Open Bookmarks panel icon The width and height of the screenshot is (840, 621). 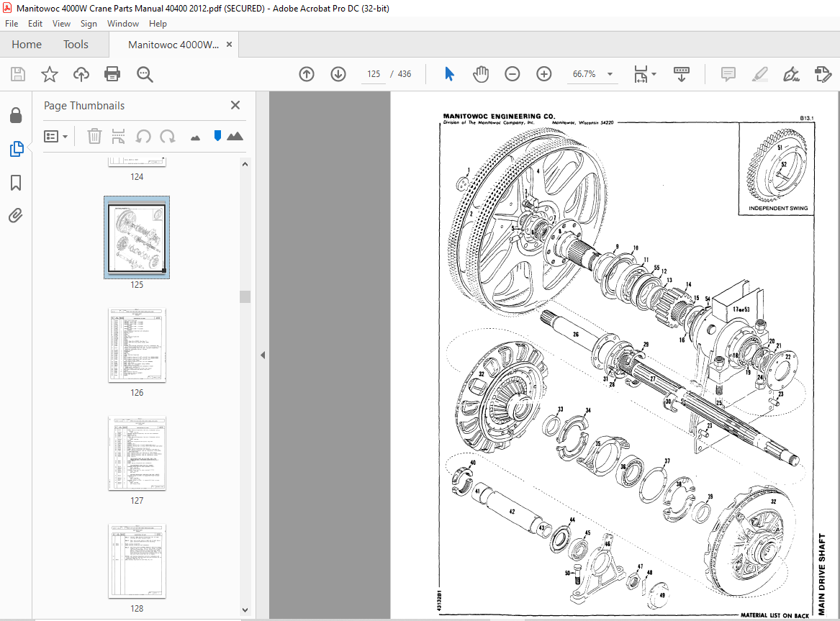(x=16, y=183)
